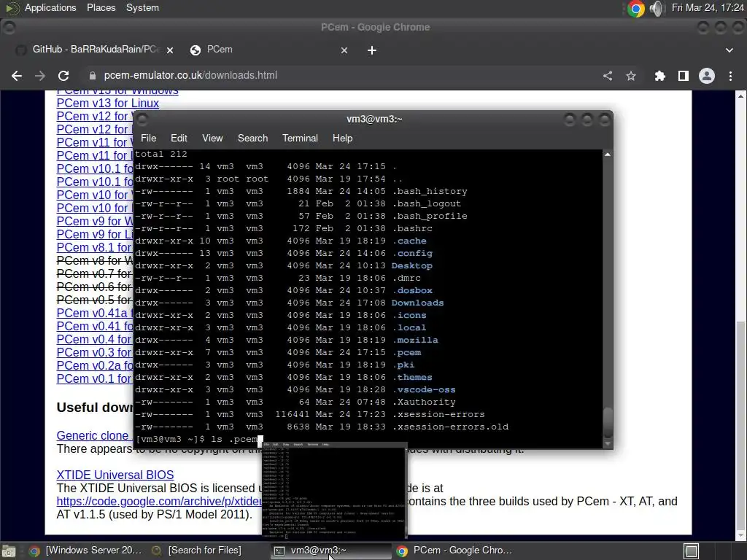Open the Generic clone link
This screenshot has width=747, height=560.
tap(93, 436)
